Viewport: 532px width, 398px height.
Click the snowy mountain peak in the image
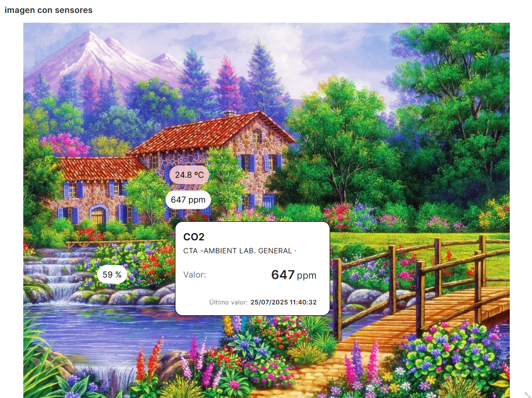tap(91, 41)
